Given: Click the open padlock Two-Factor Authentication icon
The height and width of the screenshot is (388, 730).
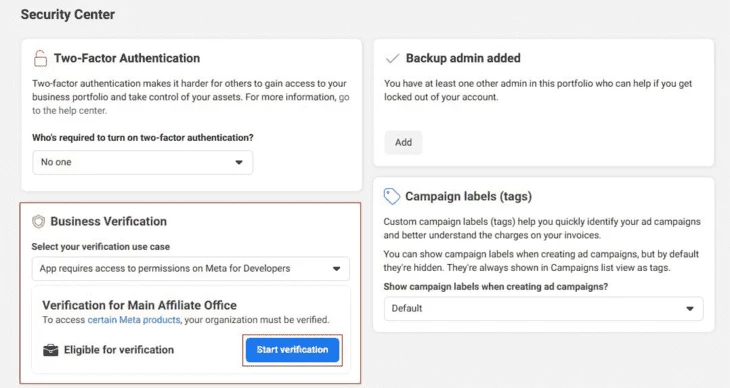Looking at the screenshot, I should point(41,58).
